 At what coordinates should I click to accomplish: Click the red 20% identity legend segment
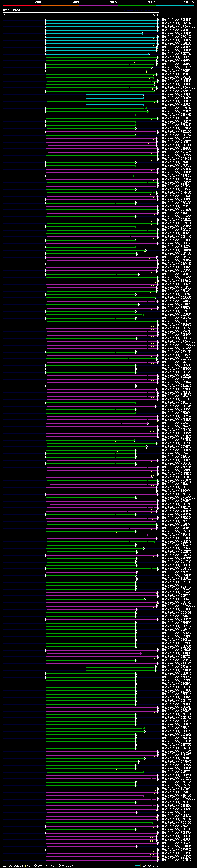[x=22, y=5]
